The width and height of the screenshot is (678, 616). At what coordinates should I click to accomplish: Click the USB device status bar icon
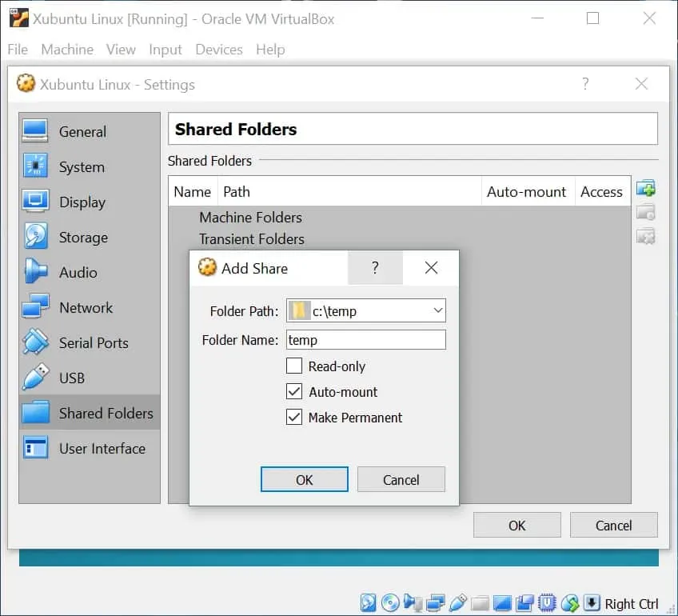point(458,603)
